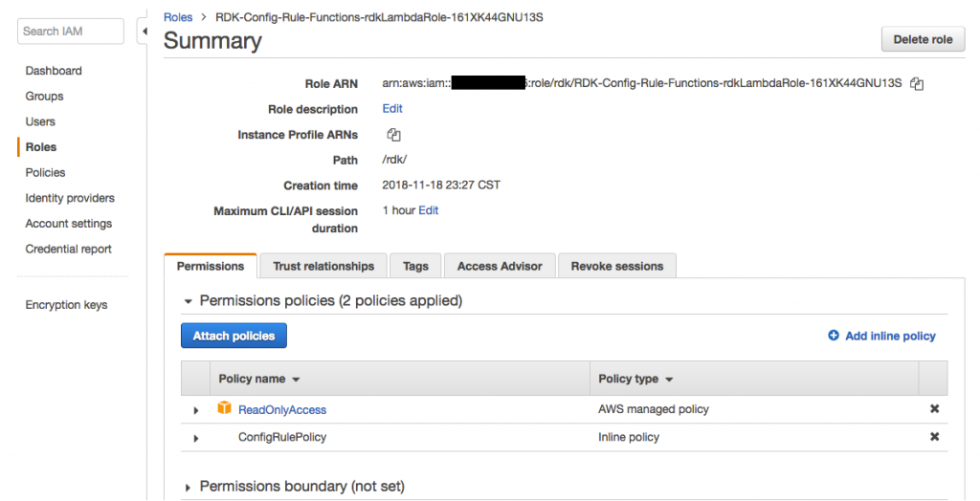Sort by the Policy type column arrow
Screen dimensions: 980x501
click(669, 380)
